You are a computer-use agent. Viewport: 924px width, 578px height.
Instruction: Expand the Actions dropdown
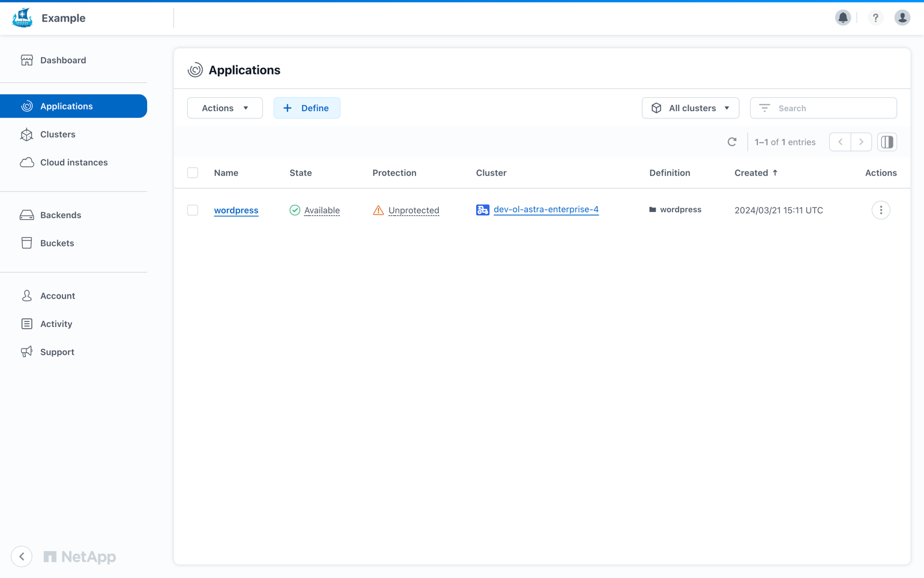tap(225, 108)
